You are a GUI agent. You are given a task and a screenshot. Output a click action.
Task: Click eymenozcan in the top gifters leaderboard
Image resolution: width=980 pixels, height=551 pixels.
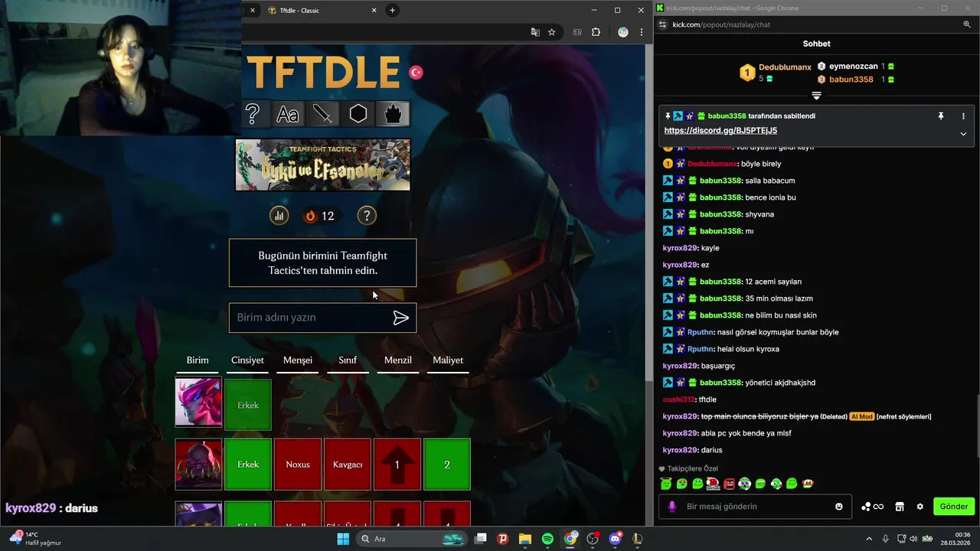tap(853, 67)
